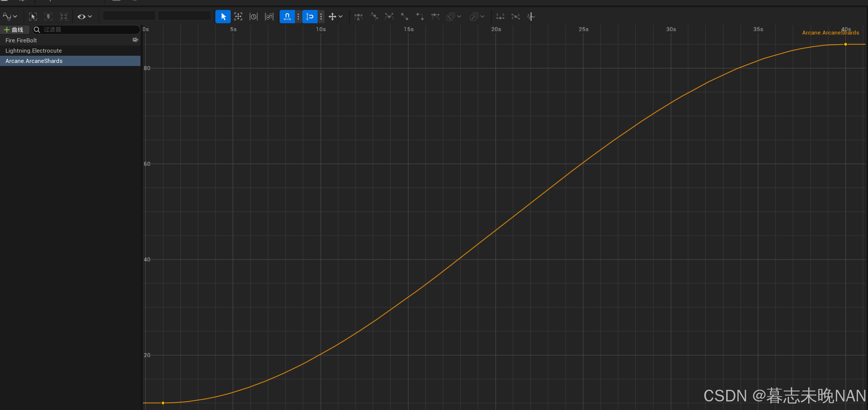Set linear key interpolation
The image size is (868, 410).
pyautogui.click(x=404, y=16)
